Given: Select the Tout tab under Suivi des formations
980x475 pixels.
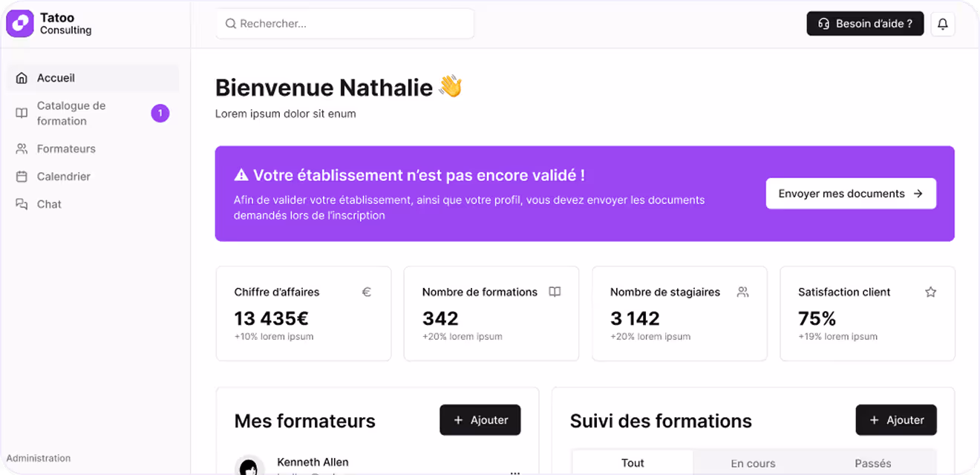Looking at the screenshot, I should pyautogui.click(x=632, y=462).
